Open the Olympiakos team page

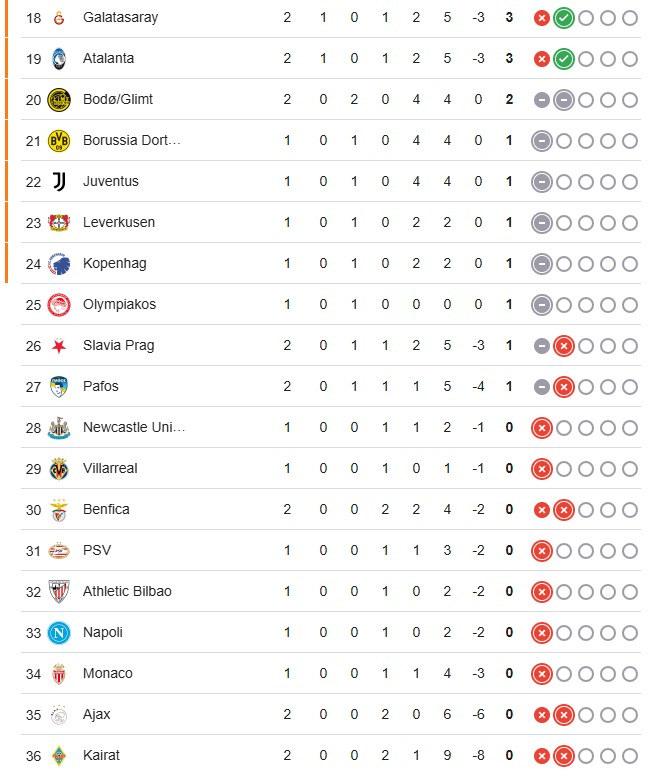point(119,305)
